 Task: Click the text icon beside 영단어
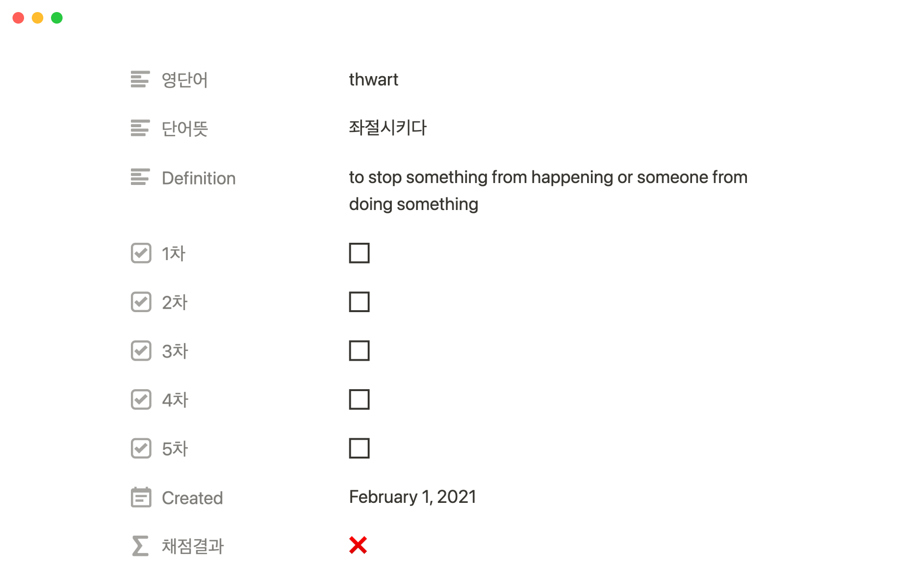click(x=140, y=79)
